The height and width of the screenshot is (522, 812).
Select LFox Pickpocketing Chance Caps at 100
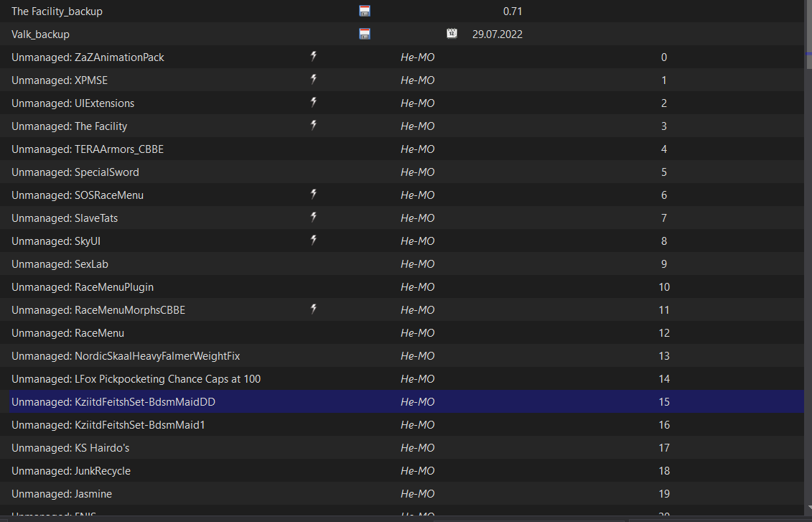[402, 378]
